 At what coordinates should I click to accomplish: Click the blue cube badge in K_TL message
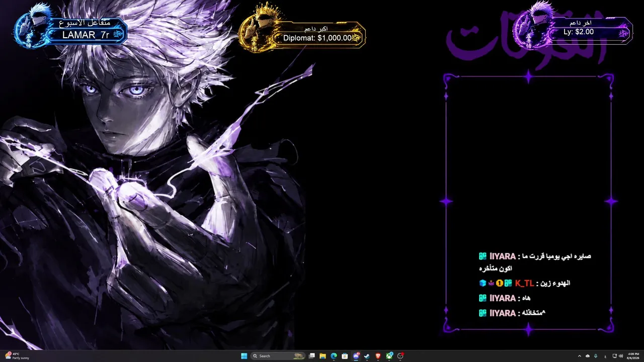482,283
